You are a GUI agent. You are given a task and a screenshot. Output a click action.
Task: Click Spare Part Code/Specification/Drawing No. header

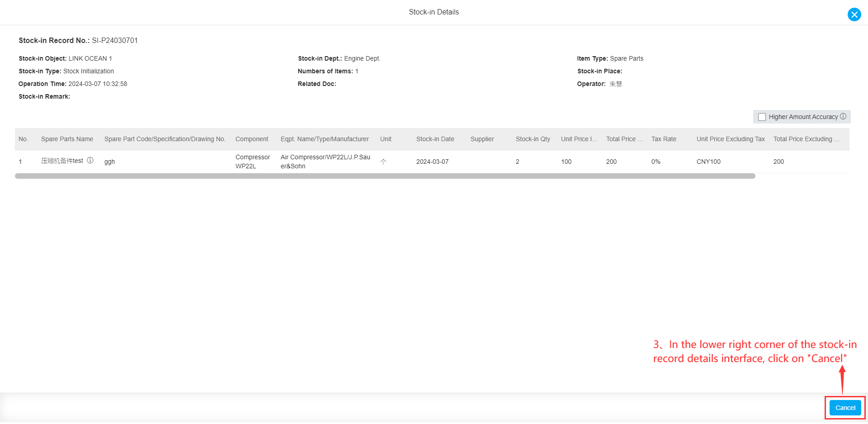165,139
